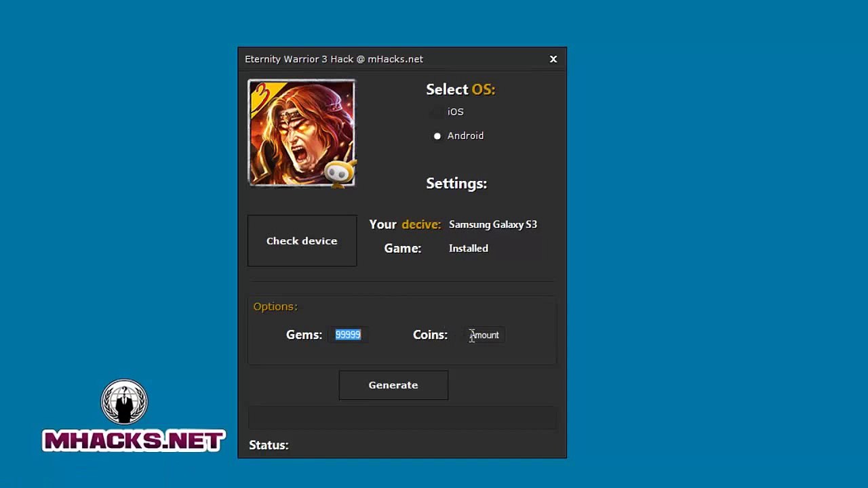
Task: Click the empty progress bar below Generate
Action: (x=402, y=418)
